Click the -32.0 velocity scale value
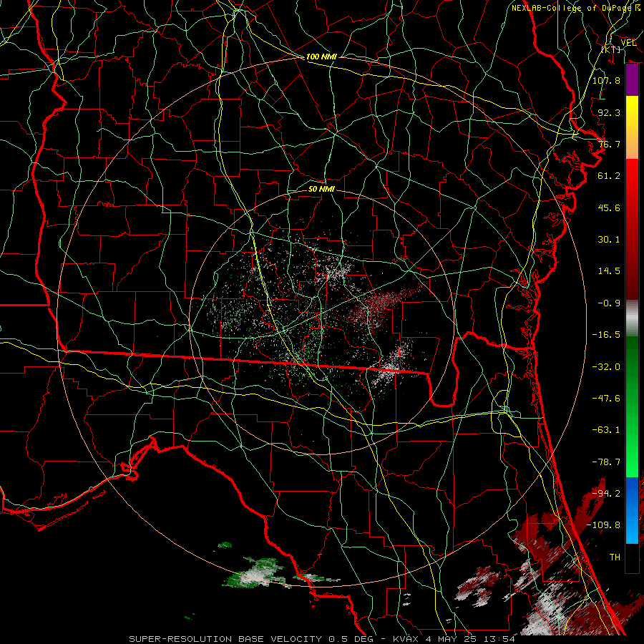Screen dimensions: 644x644 click(x=606, y=366)
